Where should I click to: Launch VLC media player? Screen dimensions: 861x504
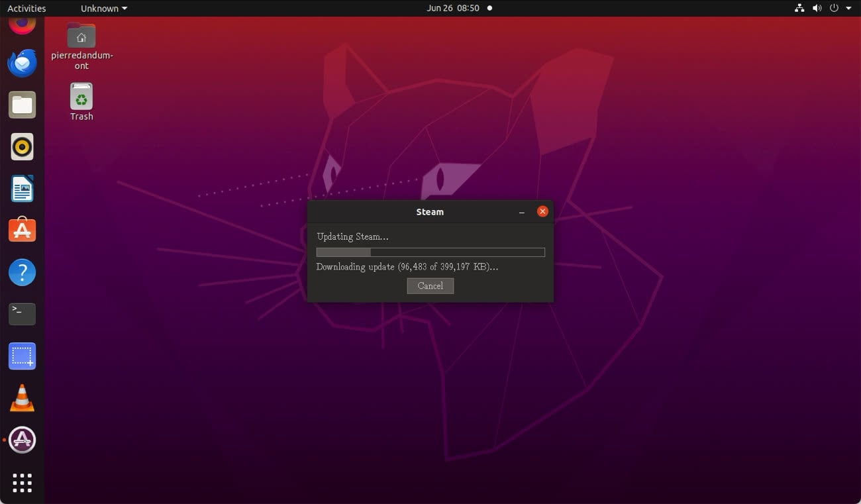(x=22, y=398)
